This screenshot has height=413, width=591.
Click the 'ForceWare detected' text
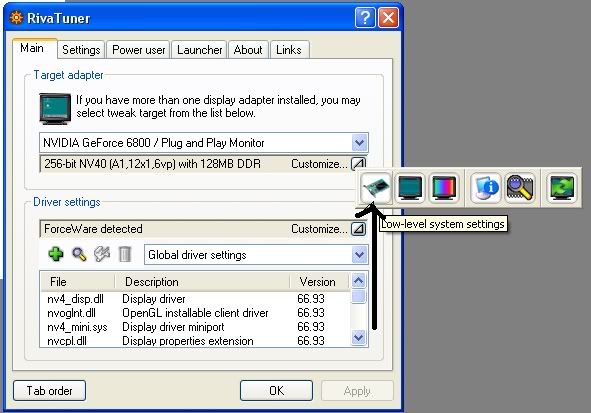click(x=93, y=229)
